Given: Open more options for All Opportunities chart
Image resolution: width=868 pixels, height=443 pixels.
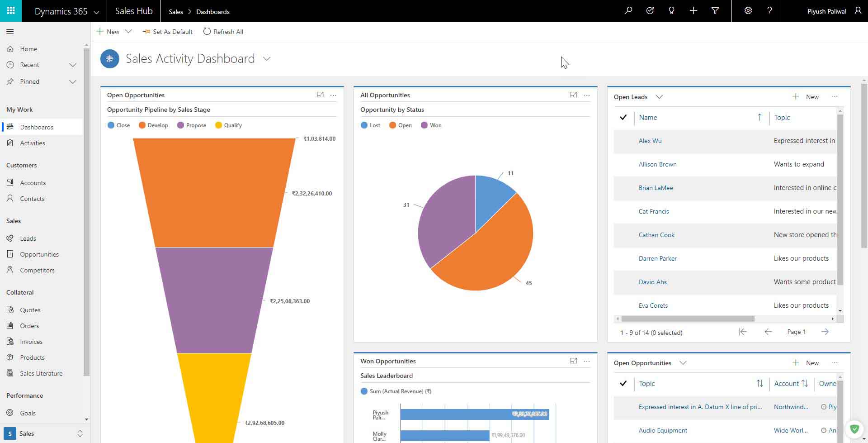Looking at the screenshot, I should (x=587, y=95).
